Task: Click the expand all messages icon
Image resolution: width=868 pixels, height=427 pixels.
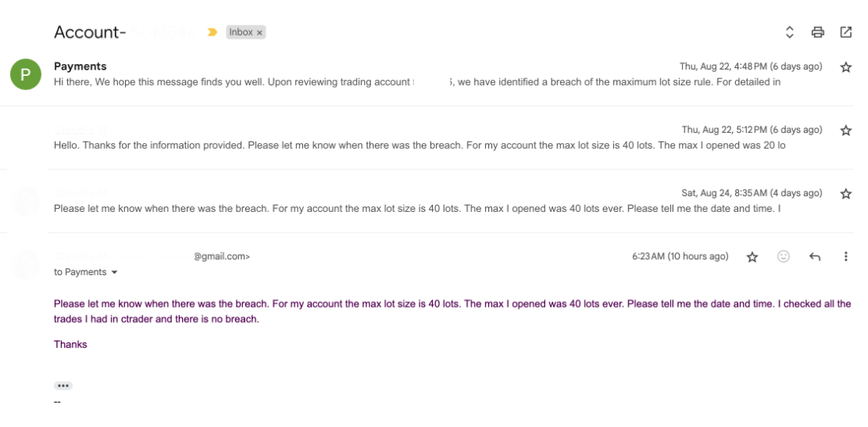Action: click(789, 32)
